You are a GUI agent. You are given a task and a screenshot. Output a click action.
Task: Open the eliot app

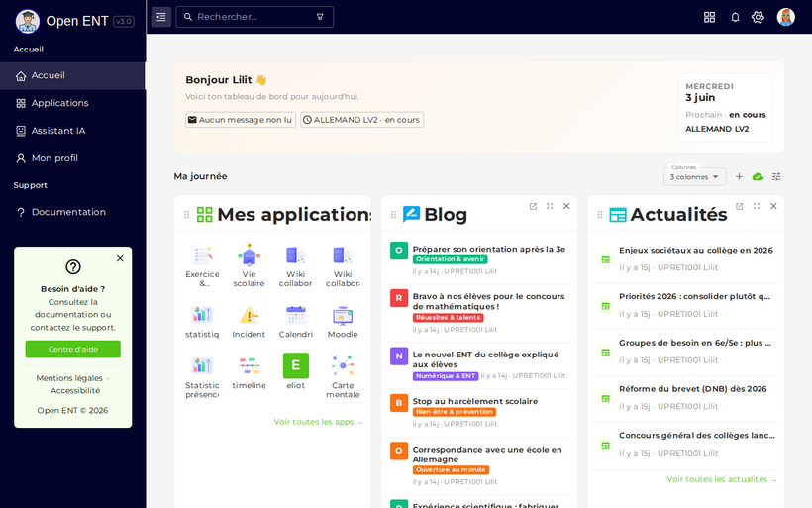click(296, 371)
